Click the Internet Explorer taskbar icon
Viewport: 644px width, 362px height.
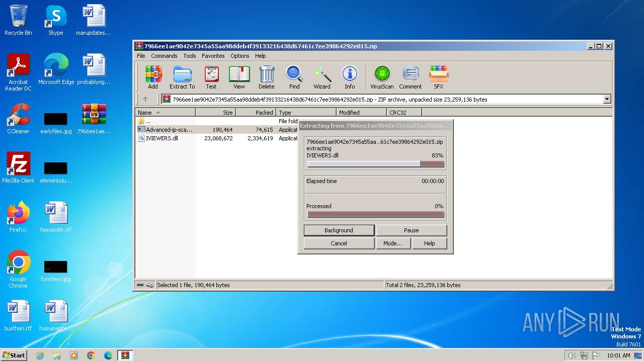(40, 355)
